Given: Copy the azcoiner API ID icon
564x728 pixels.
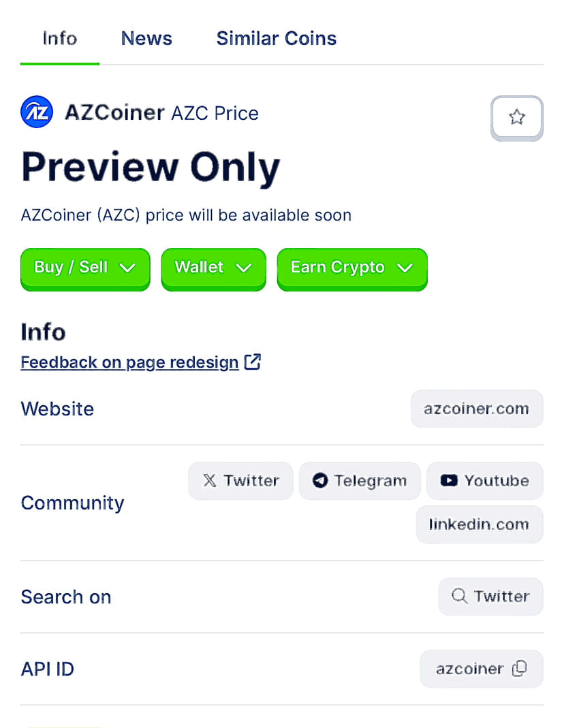Looking at the screenshot, I should tap(519, 669).
